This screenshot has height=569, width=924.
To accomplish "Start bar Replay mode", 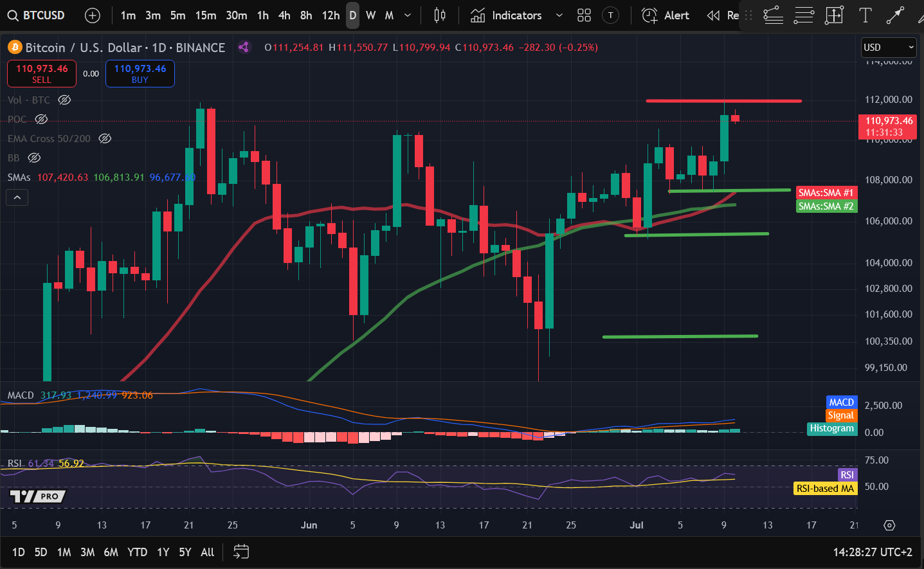I will 723,15.
